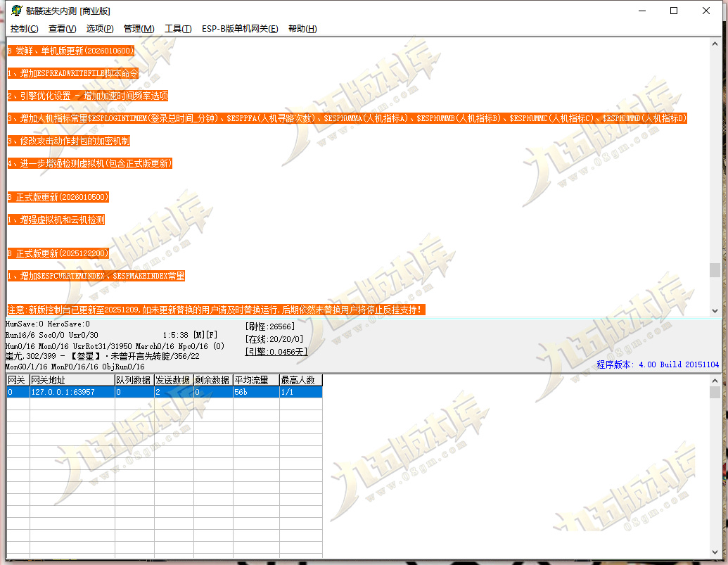Viewport: 728px width, 565px height.
Task: Click the gateway list scroll-down arrow
Action: tap(715, 552)
